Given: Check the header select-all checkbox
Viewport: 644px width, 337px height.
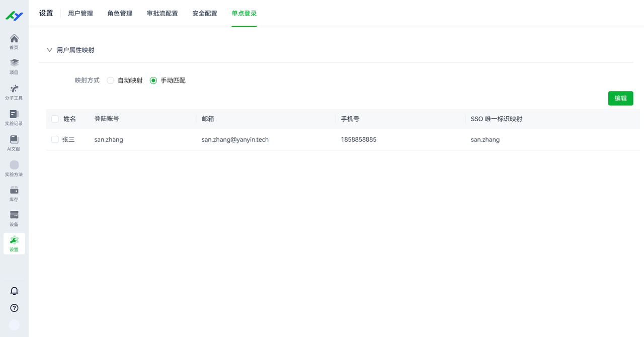Looking at the screenshot, I should click(x=55, y=119).
